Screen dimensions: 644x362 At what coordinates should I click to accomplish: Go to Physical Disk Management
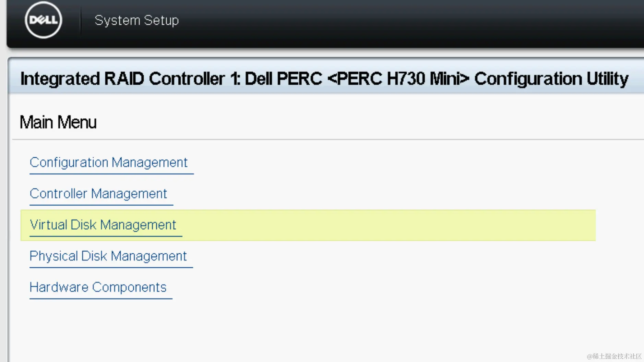click(108, 256)
